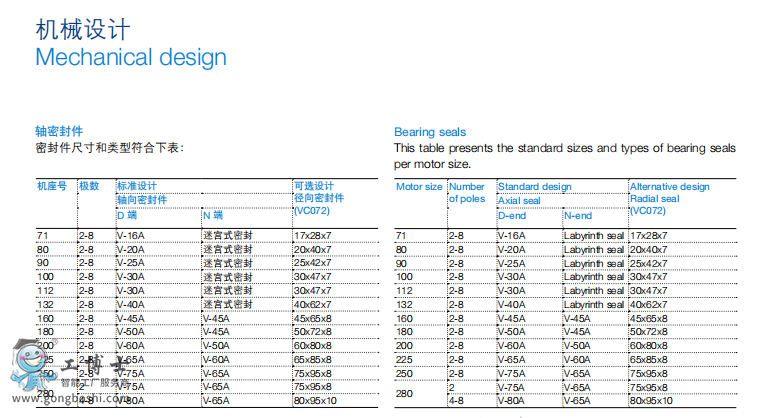Viewport: 765px width, 418px height.
Task: Click the '机座号' column header
Action: click(x=52, y=186)
